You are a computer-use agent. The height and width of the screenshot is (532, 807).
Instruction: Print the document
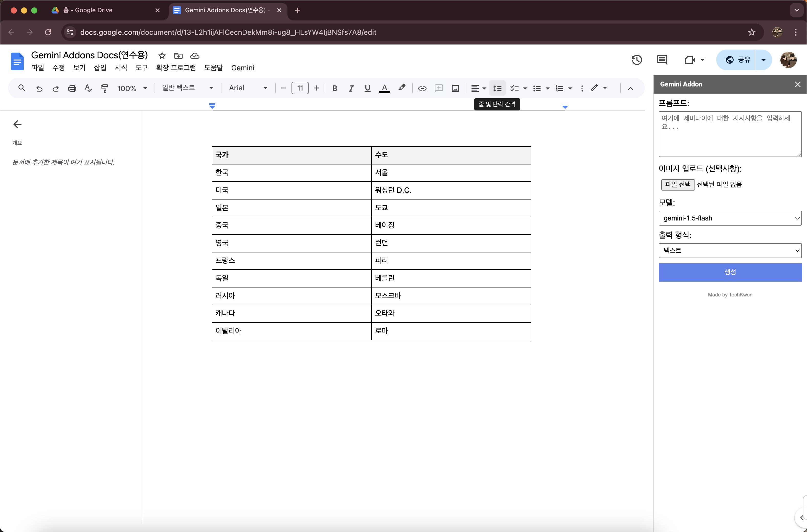click(72, 88)
